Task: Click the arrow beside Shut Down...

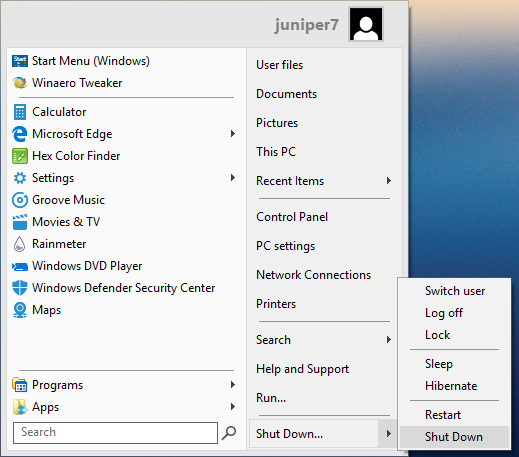Action: [x=388, y=433]
